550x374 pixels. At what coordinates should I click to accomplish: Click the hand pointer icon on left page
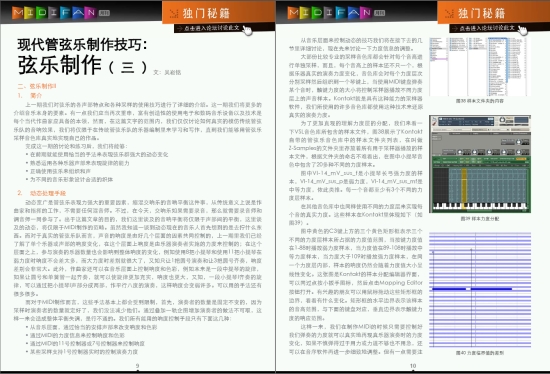pyautogui.click(x=247, y=31)
